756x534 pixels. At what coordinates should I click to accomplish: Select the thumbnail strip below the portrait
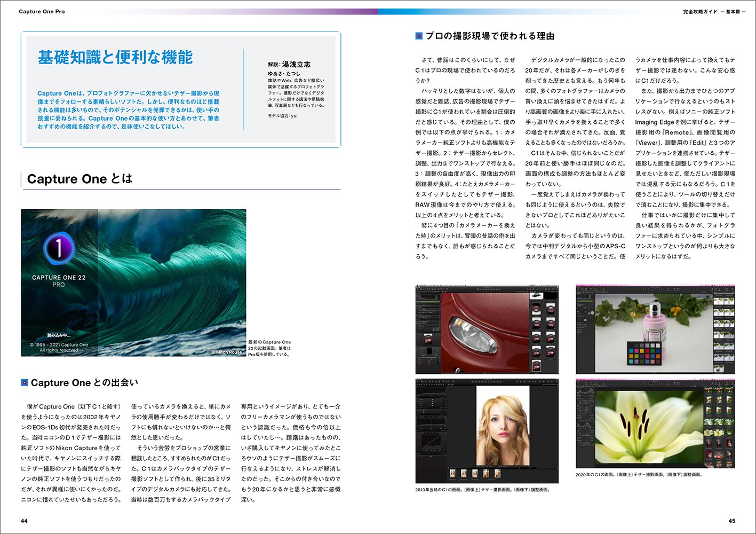coord(475,474)
